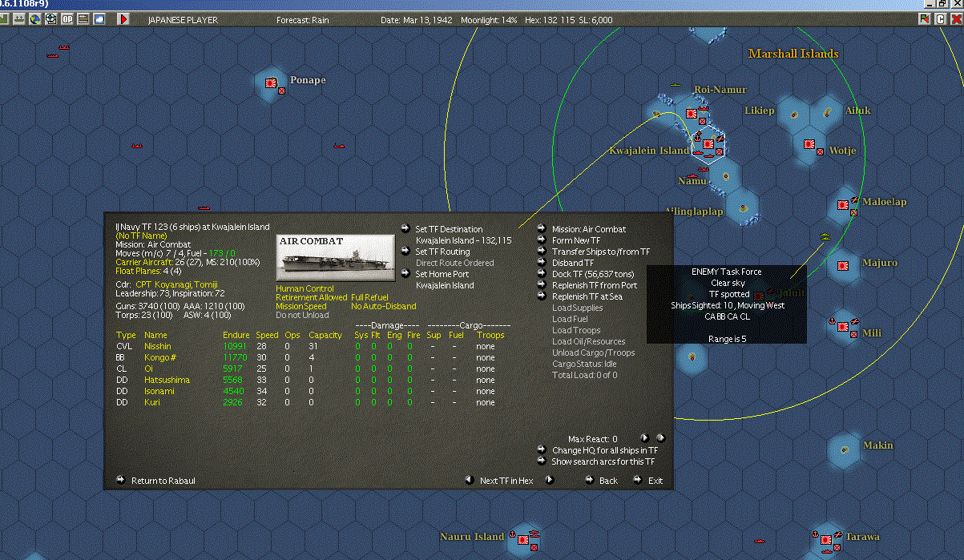Click the Return to Rabaul link
This screenshot has width=964, height=560.
(163, 481)
